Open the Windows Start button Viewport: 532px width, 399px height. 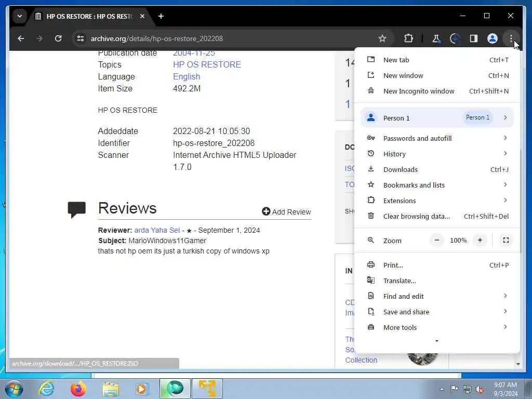(x=14, y=389)
